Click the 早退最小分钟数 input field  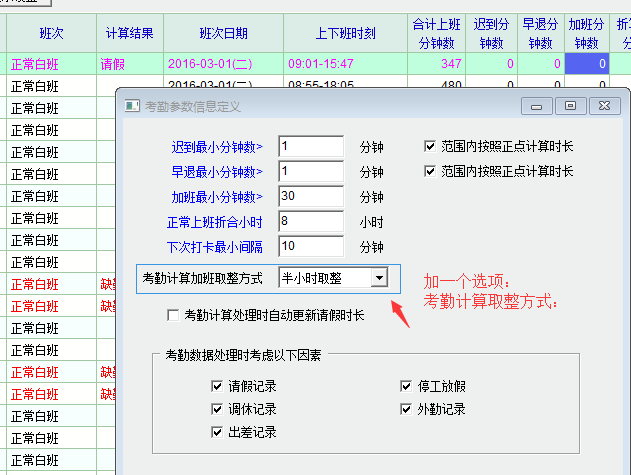pyautogui.click(x=310, y=172)
